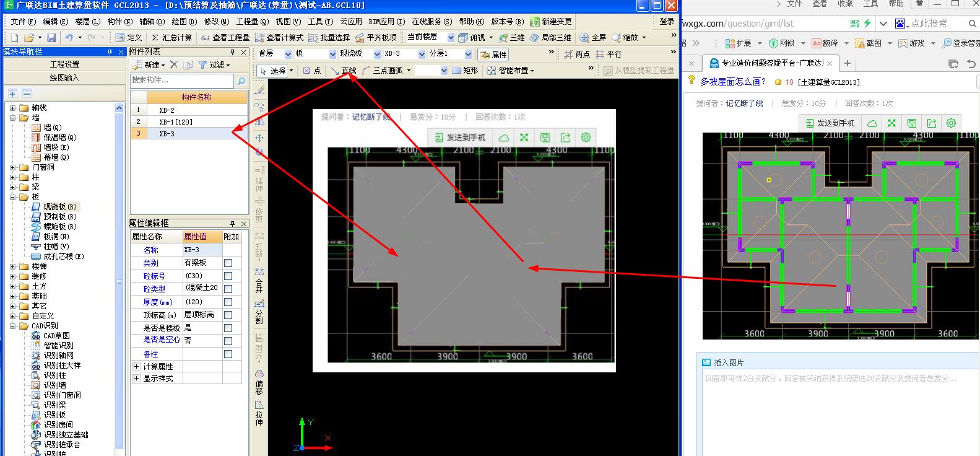Select row XB-1[120] in component list
980x456 pixels.
[189, 121]
